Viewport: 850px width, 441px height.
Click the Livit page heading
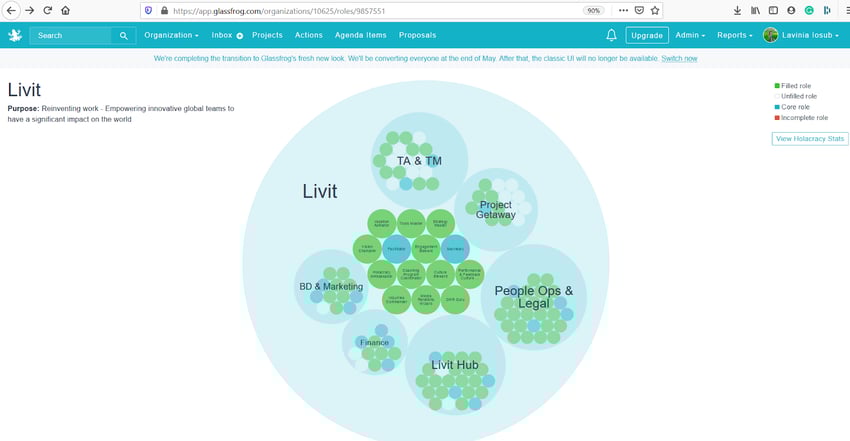tap(24, 90)
